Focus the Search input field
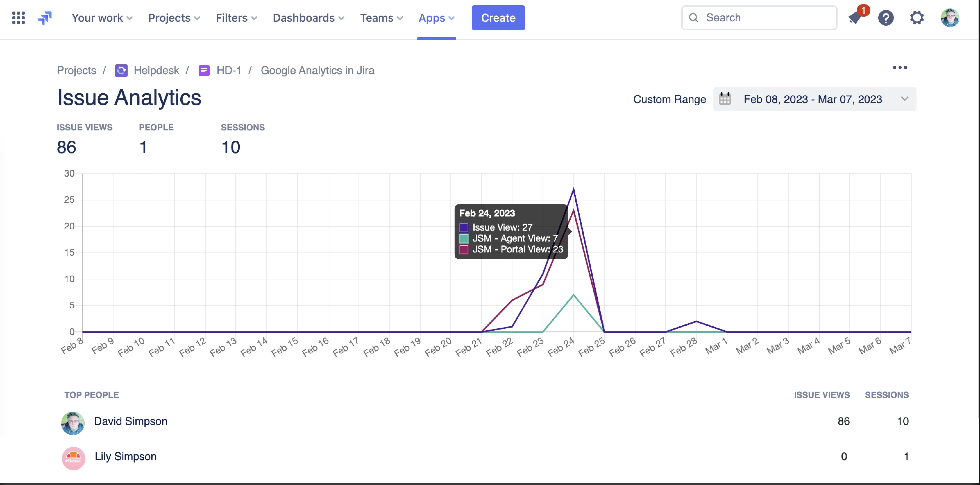This screenshot has height=485, width=980. pos(759,18)
